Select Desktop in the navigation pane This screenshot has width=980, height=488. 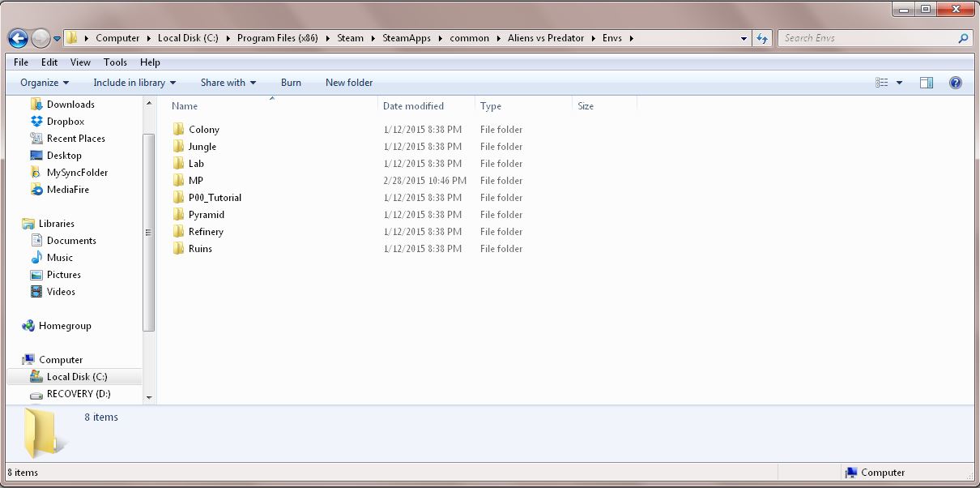pyautogui.click(x=64, y=156)
